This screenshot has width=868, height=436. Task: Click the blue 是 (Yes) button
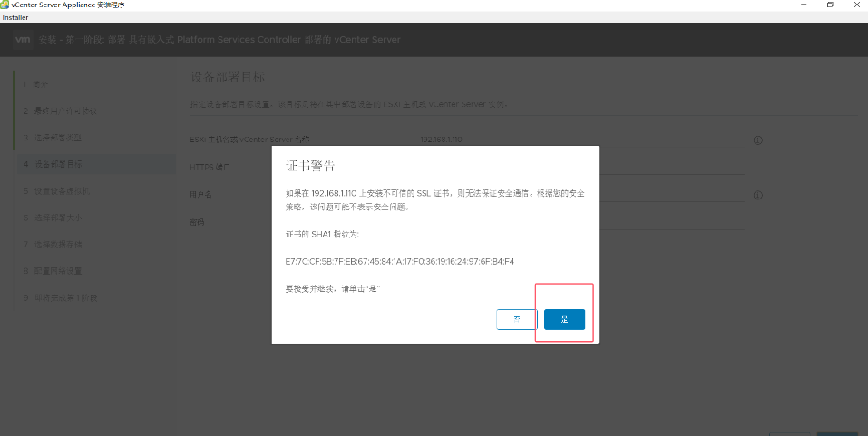(564, 319)
